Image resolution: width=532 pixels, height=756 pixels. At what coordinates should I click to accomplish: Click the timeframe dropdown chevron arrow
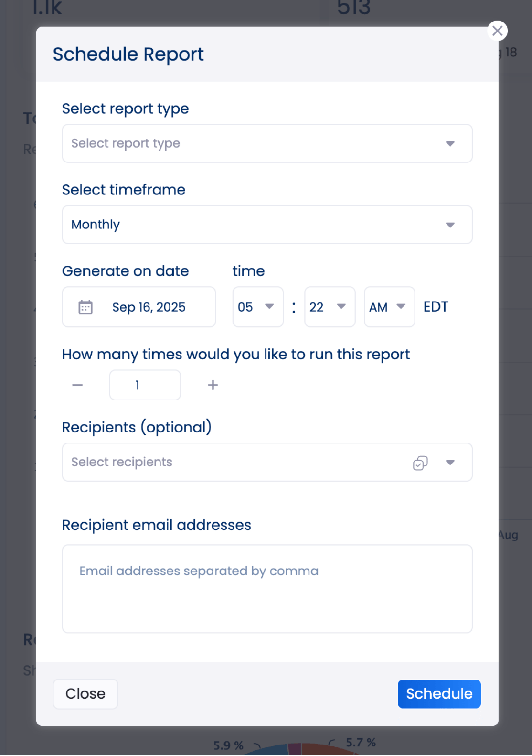tap(449, 225)
